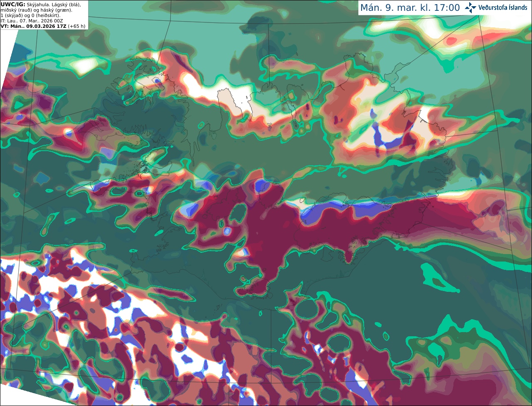532x406 pixels.
Task: Click the 'miðský (rauð) og háský (græn).' line
Action: 36,10
